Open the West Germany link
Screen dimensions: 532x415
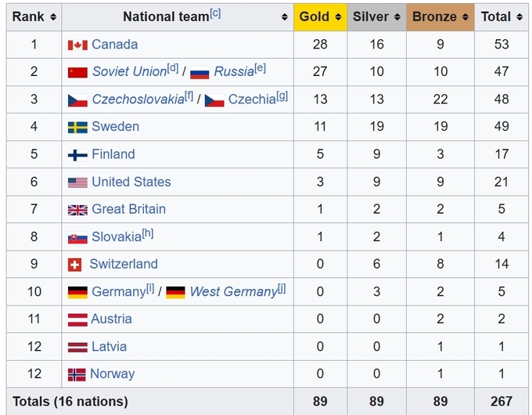coord(234,292)
